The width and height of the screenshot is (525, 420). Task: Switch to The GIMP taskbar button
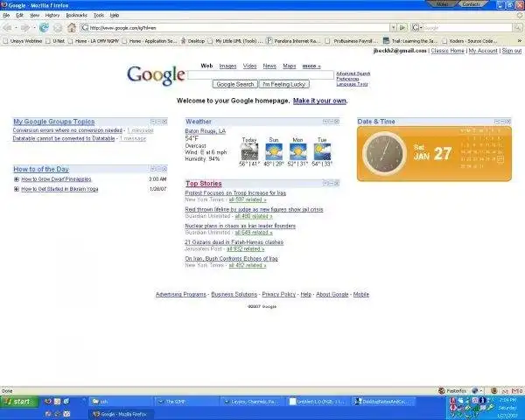point(187,402)
